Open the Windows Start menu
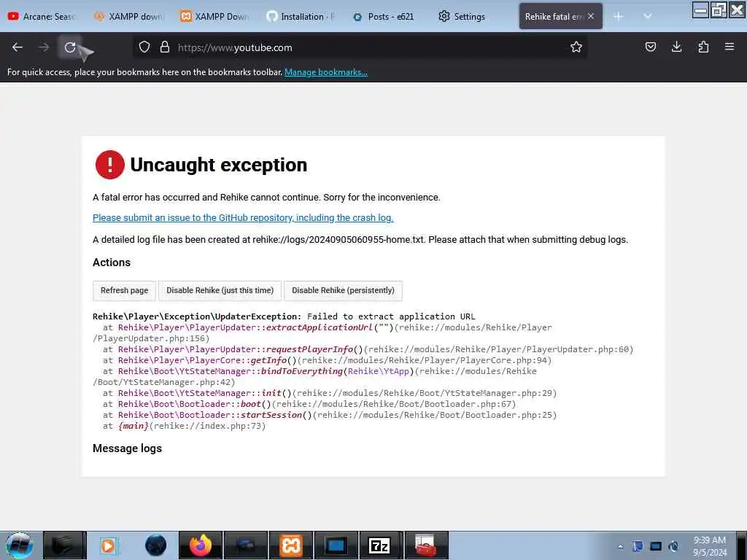This screenshot has width=747, height=560. click(x=19, y=545)
